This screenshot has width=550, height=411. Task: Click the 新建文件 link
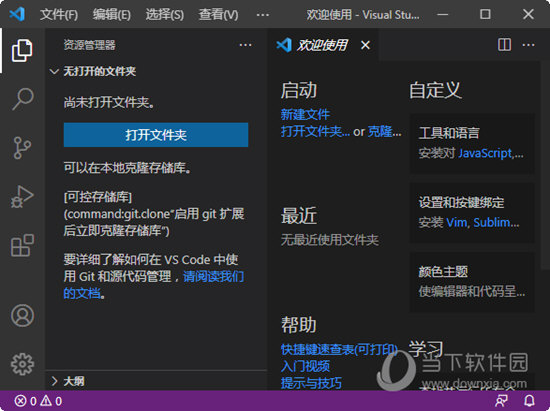tap(305, 115)
